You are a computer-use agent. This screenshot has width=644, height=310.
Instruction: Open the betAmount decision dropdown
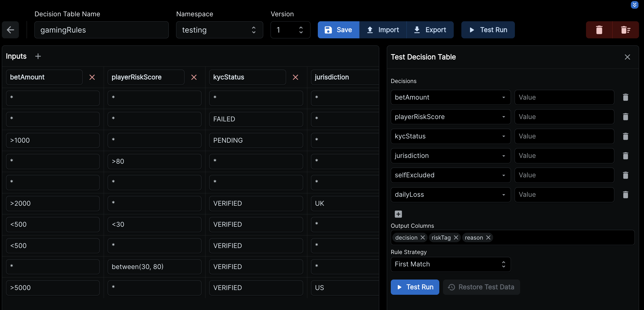coord(451,97)
